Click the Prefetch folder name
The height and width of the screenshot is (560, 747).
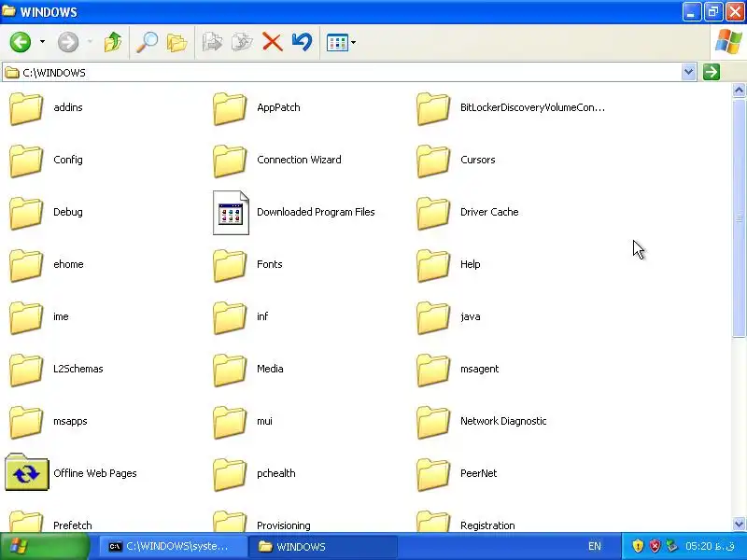tap(73, 525)
